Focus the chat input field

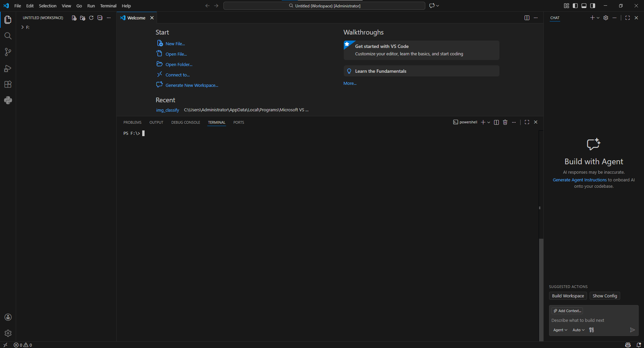coord(594,320)
